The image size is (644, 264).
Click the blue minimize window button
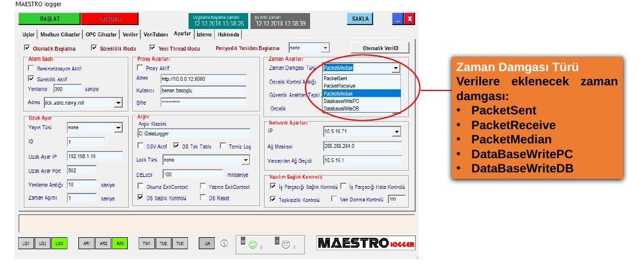coord(397,19)
